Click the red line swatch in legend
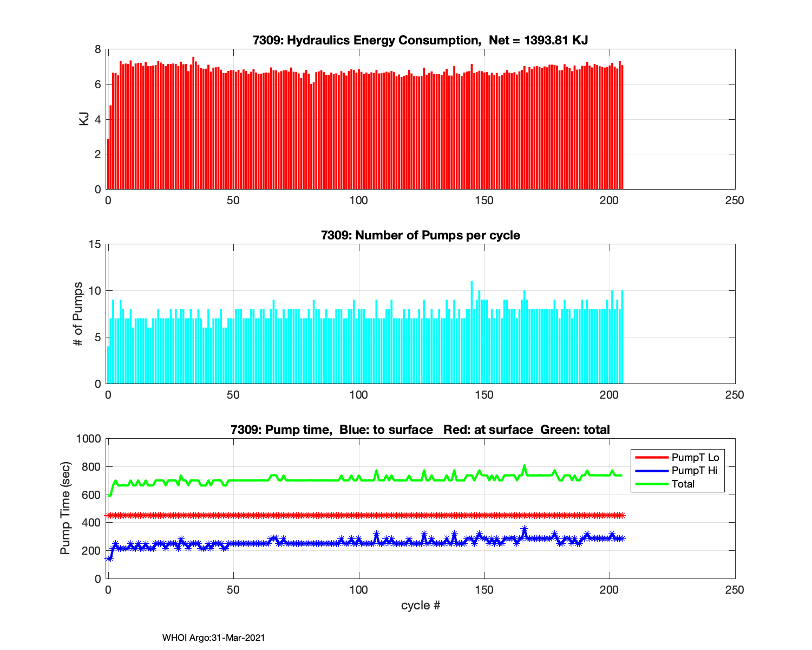This screenshot has height=650, width=812. (652, 458)
